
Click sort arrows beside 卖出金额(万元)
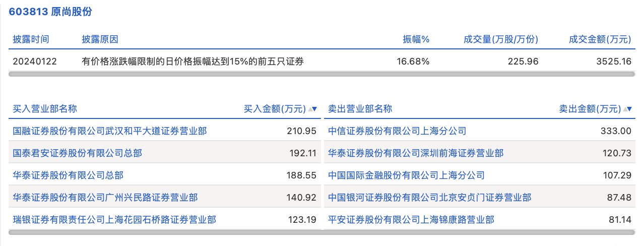[x=627, y=109]
